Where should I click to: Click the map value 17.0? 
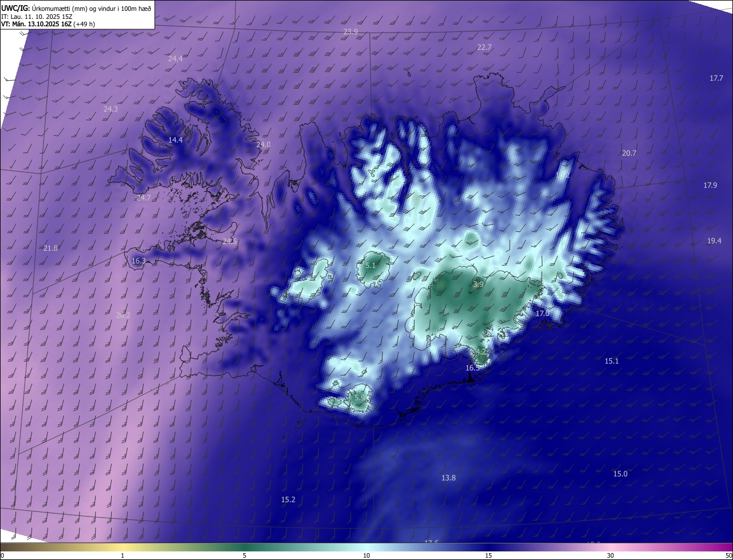tap(542, 314)
